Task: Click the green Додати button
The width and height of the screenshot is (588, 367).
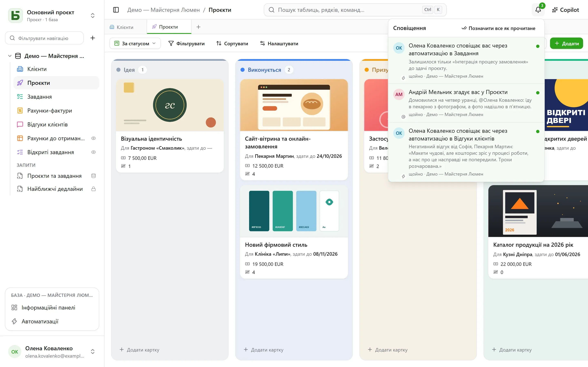Action: click(566, 43)
